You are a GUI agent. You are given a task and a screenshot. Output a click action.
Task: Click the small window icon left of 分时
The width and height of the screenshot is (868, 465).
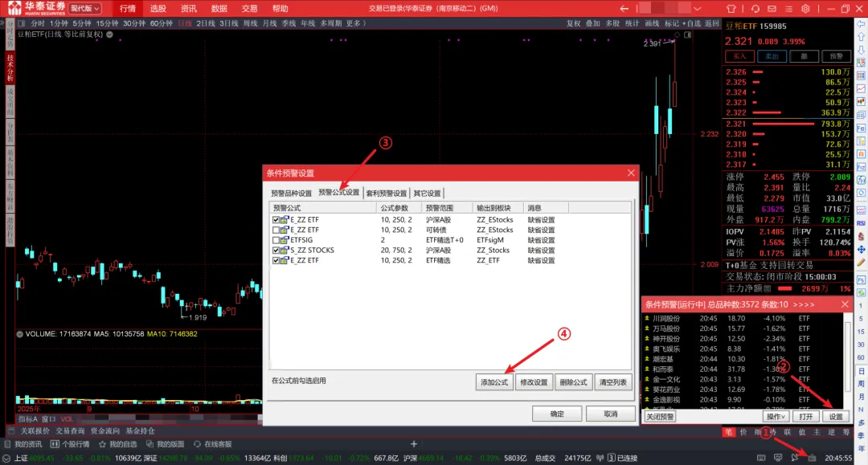tap(21, 24)
